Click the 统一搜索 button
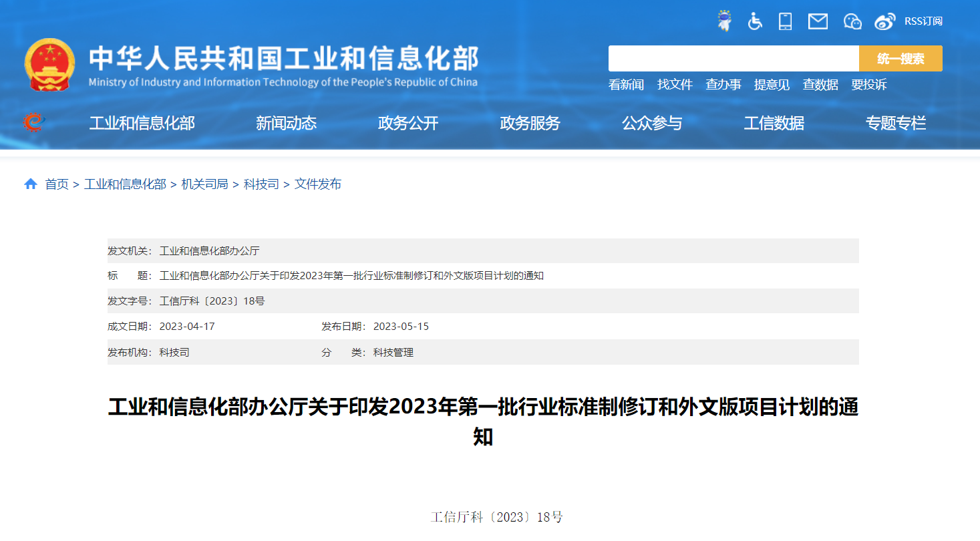The height and width of the screenshot is (541, 980). click(900, 59)
